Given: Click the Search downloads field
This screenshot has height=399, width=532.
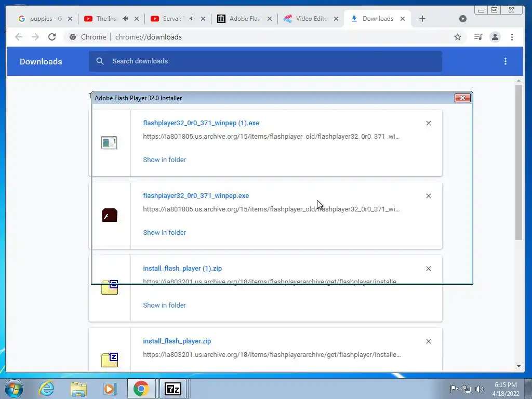Looking at the screenshot, I should (x=265, y=61).
